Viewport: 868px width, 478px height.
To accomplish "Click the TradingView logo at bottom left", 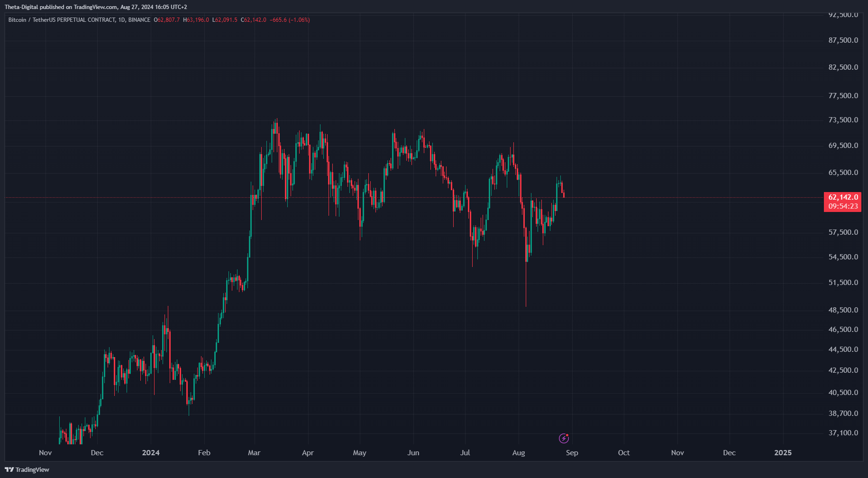I will [27, 469].
